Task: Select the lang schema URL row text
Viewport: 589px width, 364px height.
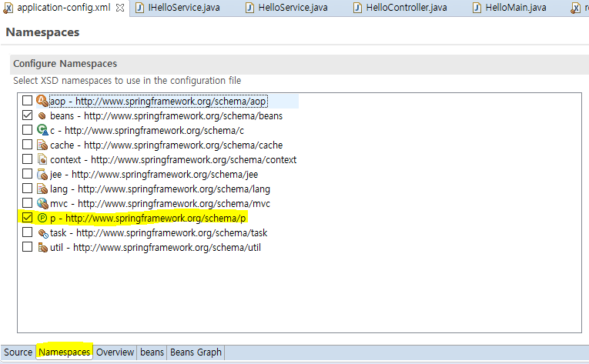Action: pyautogui.click(x=160, y=189)
